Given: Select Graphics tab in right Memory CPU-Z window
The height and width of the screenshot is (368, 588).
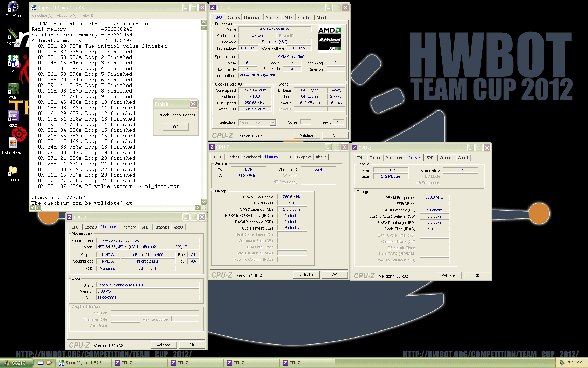Looking at the screenshot, I should [x=447, y=158].
